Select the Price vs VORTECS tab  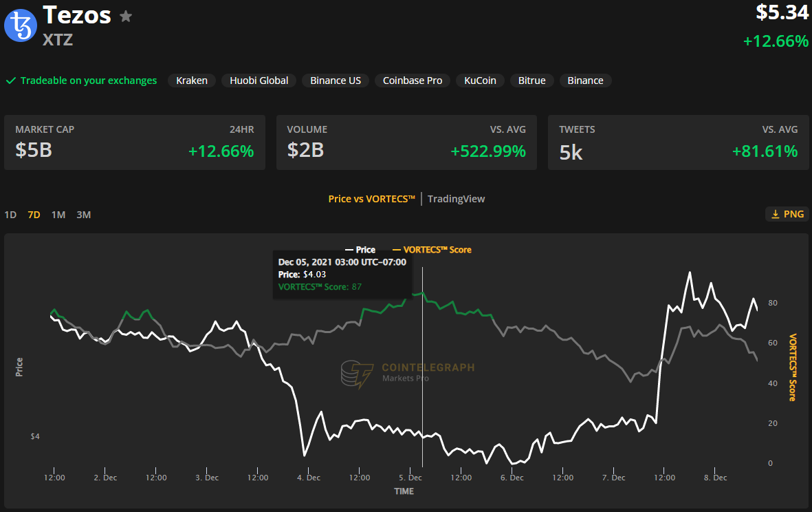(x=371, y=199)
